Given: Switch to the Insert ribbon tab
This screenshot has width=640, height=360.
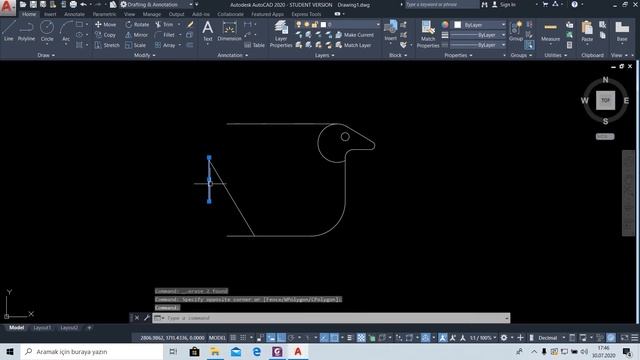Looking at the screenshot, I should tap(50, 14).
